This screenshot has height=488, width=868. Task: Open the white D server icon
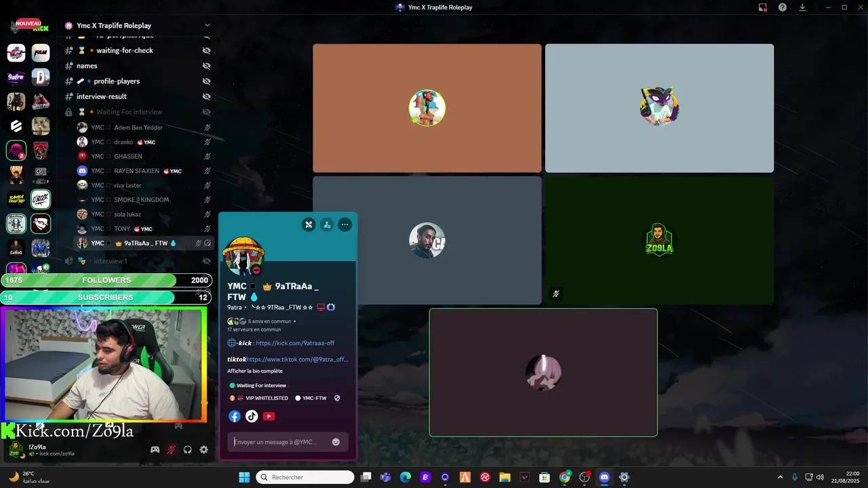41,77
